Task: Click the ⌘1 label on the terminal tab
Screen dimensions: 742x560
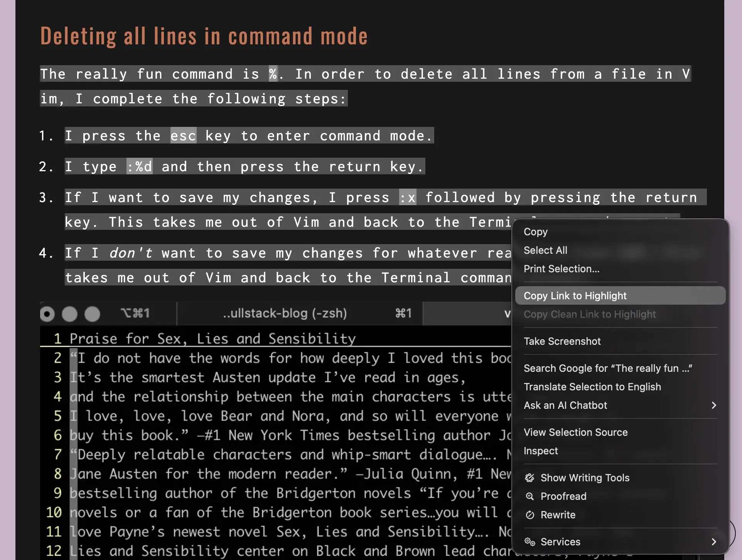Action: [403, 313]
